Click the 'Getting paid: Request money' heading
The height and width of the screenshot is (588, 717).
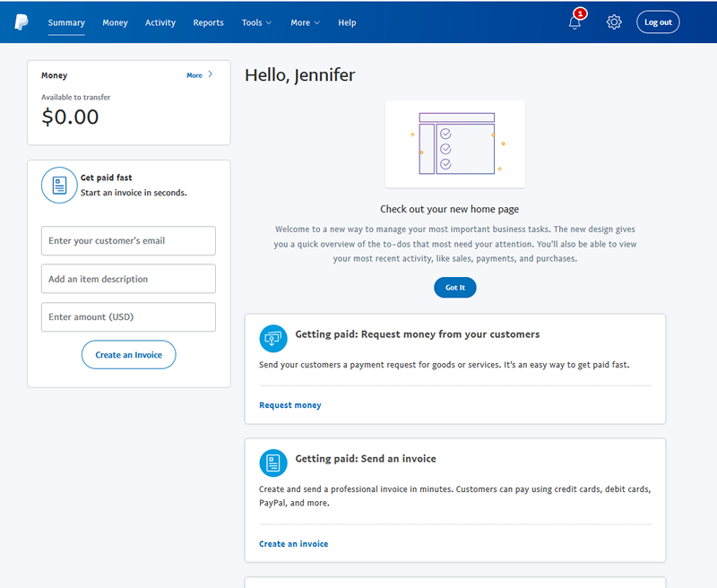point(417,334)
